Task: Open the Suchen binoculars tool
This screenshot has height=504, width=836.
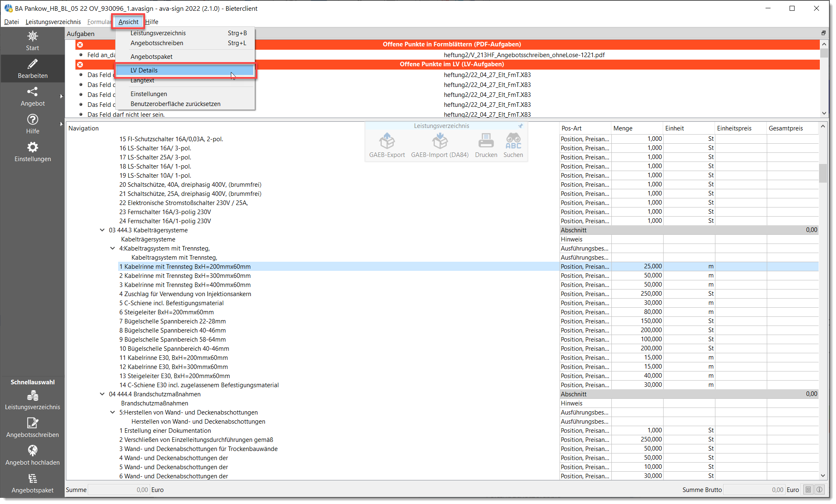Action: pyautogui.click(x=513, y=145)
